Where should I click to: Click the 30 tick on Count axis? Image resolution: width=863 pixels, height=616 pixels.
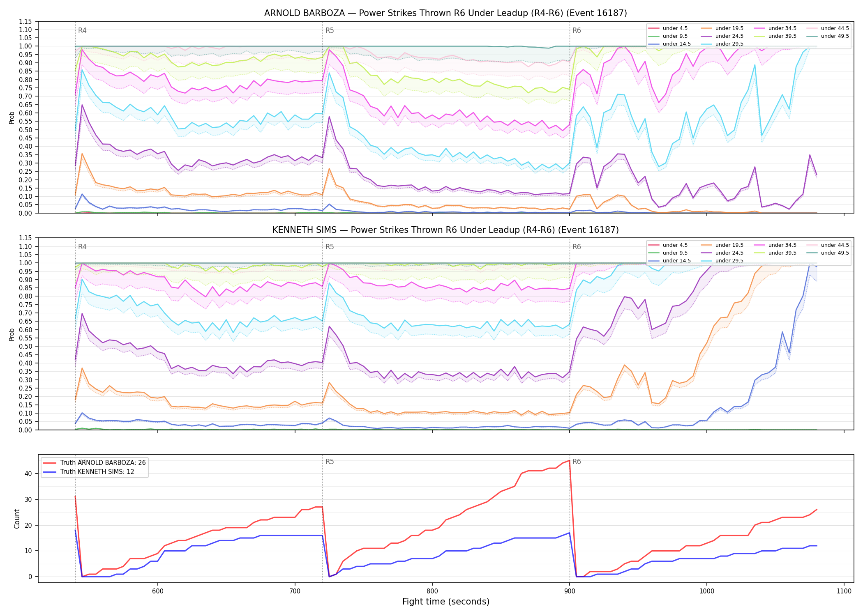[28, 500]
